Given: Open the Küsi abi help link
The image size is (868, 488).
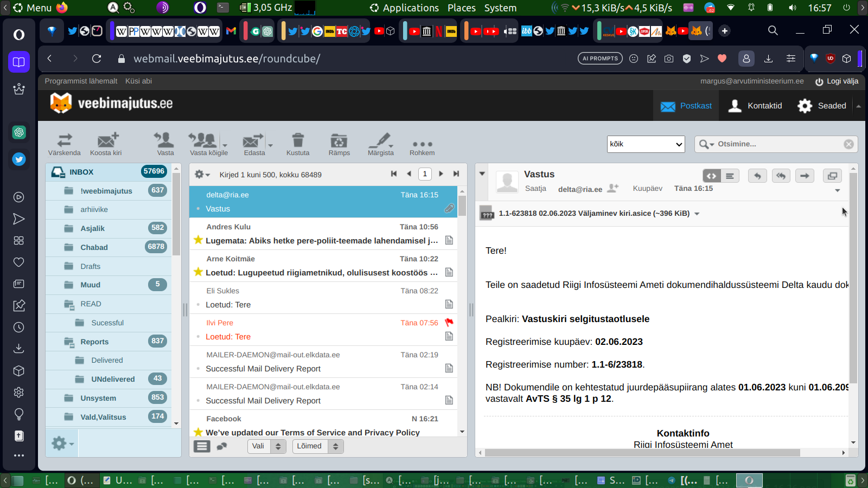Looking at the screenshot, I should (x=138, y=81).
